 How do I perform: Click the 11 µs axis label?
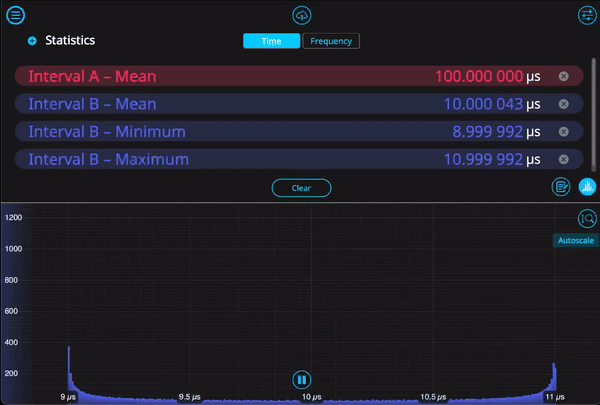pos(555,397)
